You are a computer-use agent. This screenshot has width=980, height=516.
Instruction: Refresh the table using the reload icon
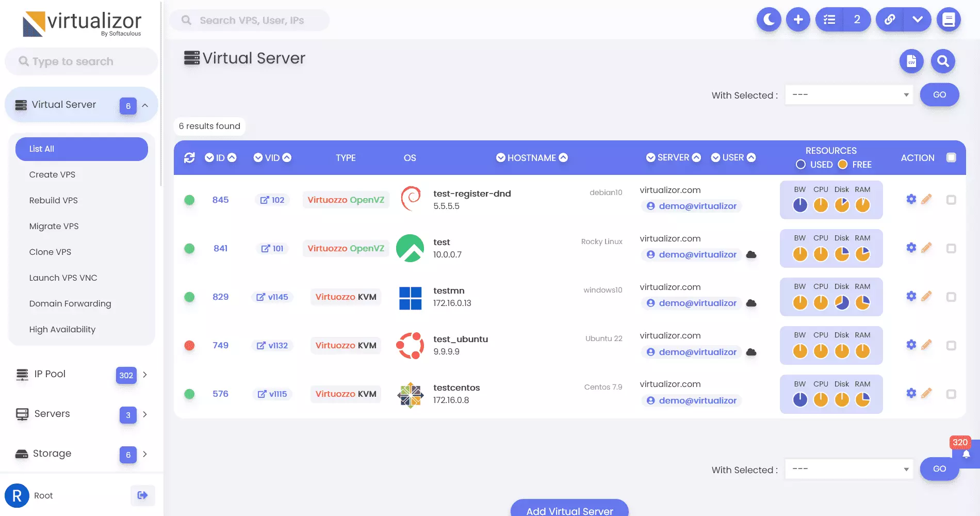(189, 157)
